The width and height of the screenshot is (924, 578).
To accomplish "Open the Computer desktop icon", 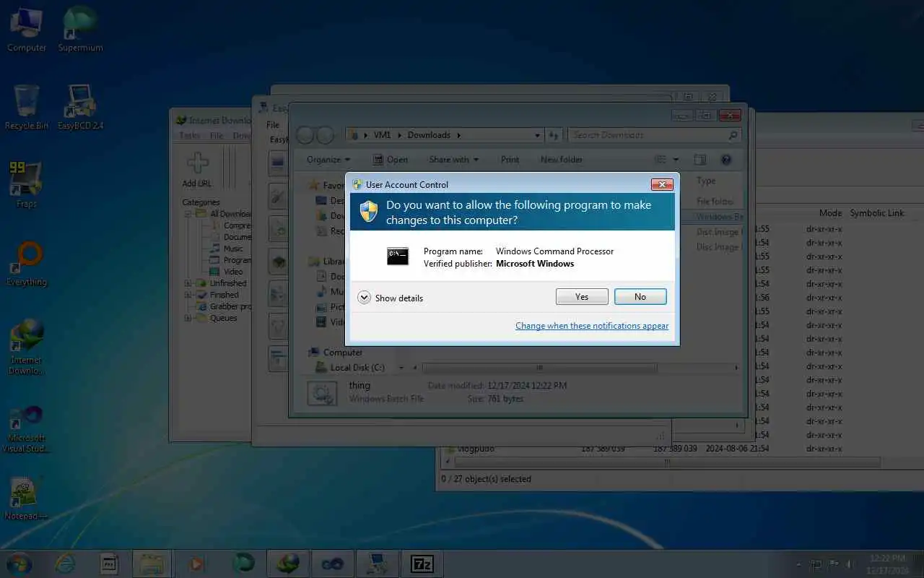I will [x=27, y=29].
